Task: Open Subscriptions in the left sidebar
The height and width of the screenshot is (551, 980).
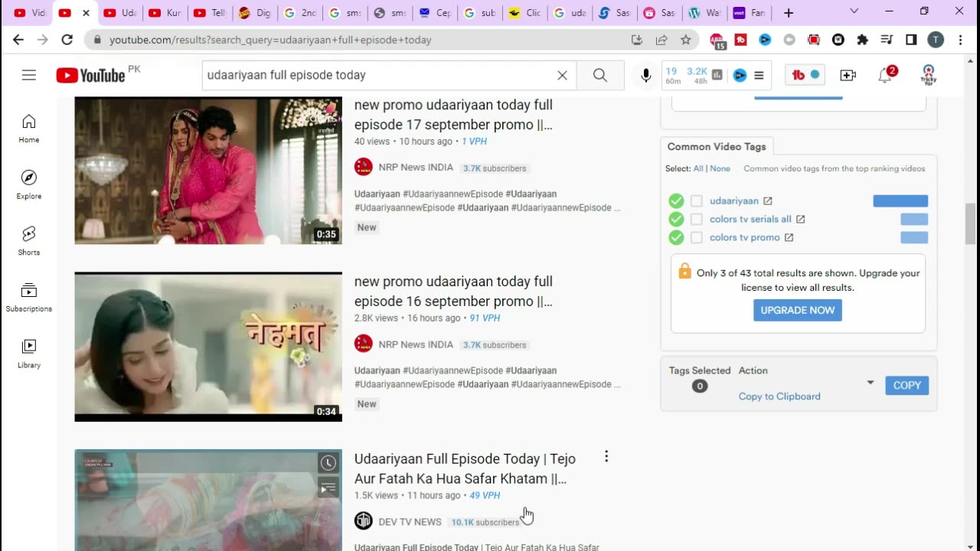Action: tap(29, 298)
